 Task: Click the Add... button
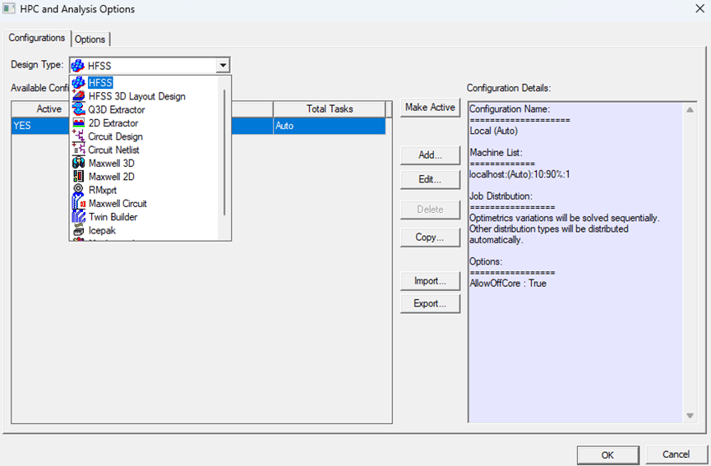click(430, 155)
